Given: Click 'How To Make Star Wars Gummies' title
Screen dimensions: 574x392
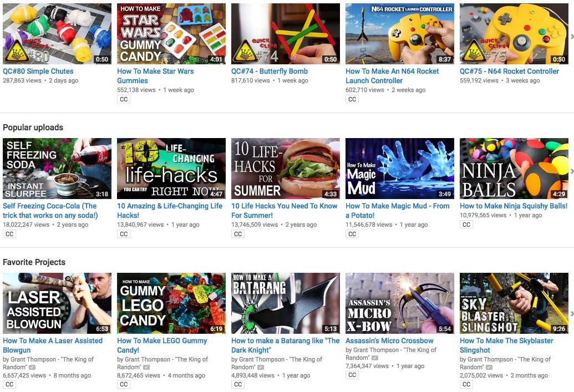Looking at the screenshot, I should (x=155, y=76).
